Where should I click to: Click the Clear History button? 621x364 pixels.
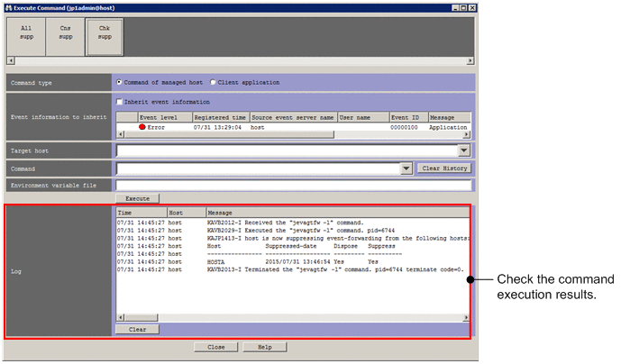tap(443, 168)
